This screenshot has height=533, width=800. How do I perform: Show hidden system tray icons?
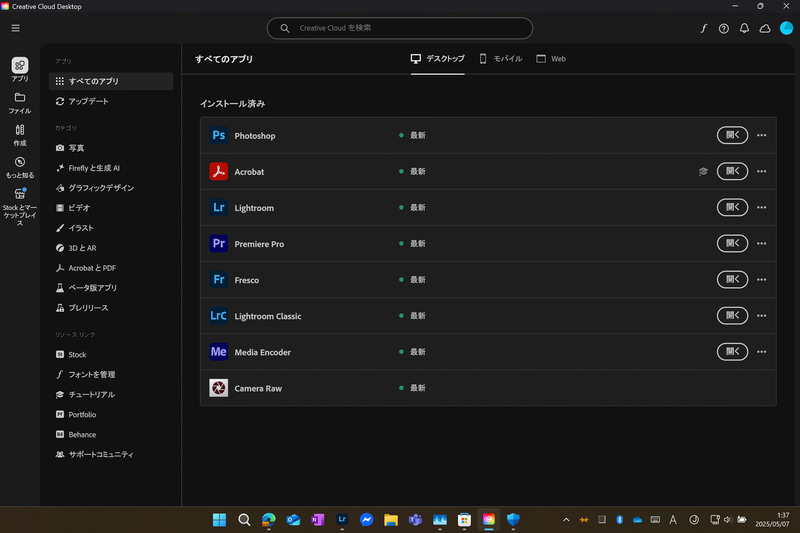pos(566,520)
